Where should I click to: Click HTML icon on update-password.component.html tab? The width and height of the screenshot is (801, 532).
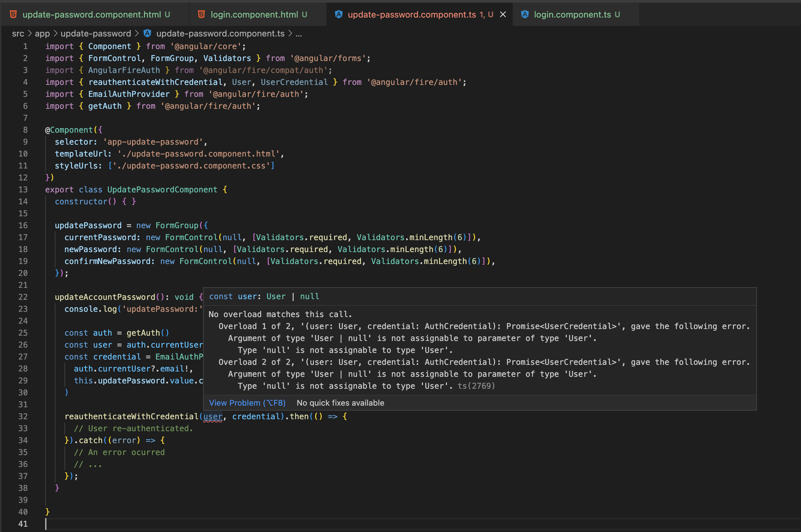[x=13, y=15]
